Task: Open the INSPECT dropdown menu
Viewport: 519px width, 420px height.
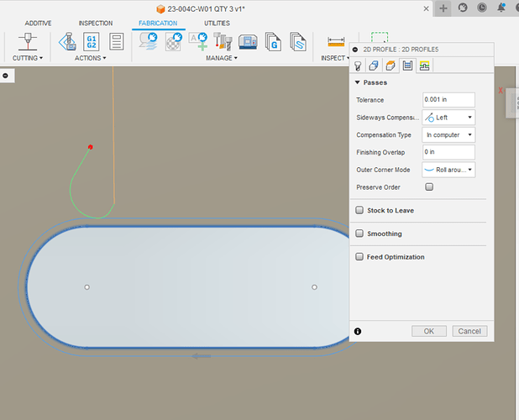Action: (335, 58)
